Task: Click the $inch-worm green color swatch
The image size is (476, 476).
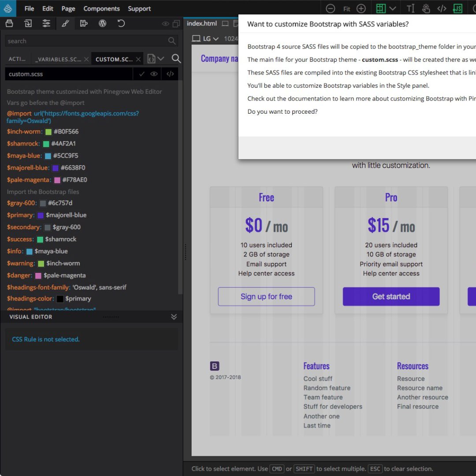Action: (48, 132)
